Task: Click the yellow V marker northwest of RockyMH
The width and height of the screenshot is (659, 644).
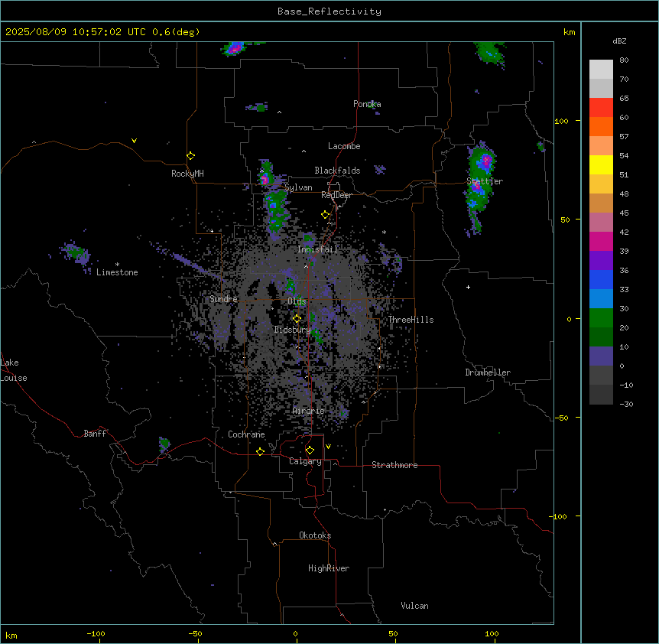Action: (134, 141)
